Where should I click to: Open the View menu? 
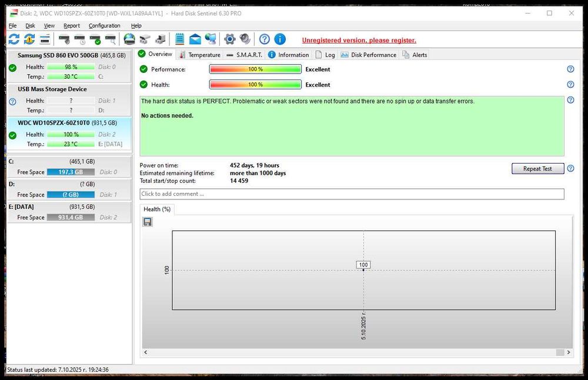click(49, 25)
